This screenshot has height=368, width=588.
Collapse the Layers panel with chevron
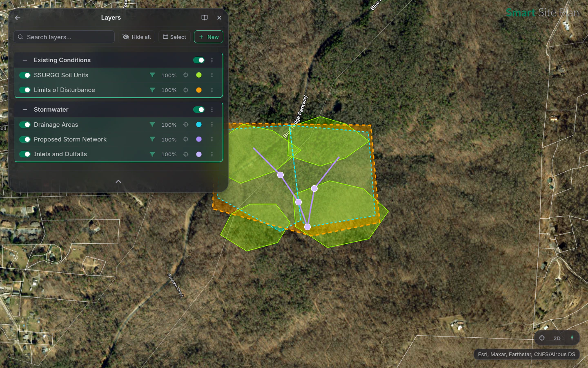point(118,182)
